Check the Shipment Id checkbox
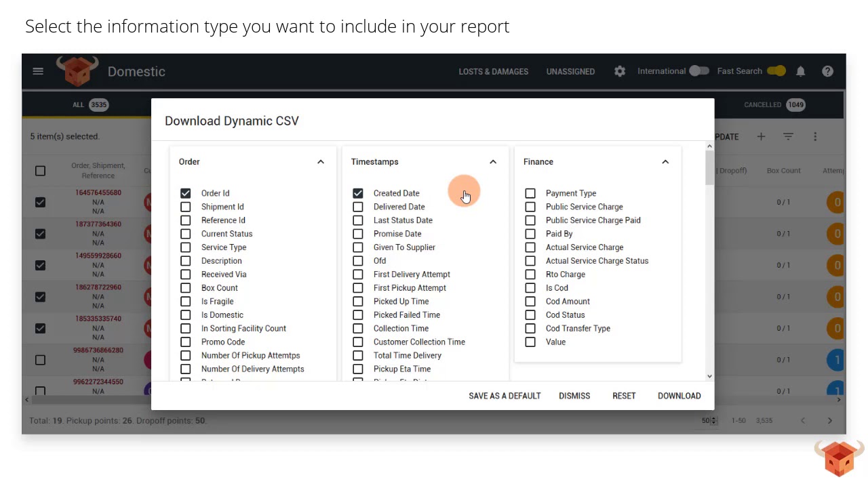The image size is (868, 488). tap(186, 207)
